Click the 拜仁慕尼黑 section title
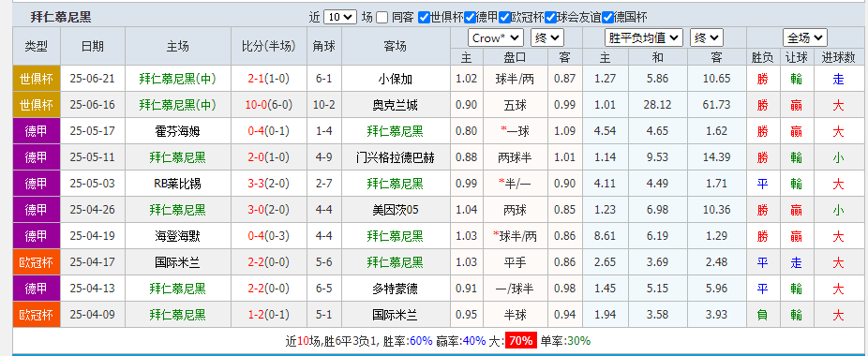This screenshot has width=868, height=356. coord(61,17)
